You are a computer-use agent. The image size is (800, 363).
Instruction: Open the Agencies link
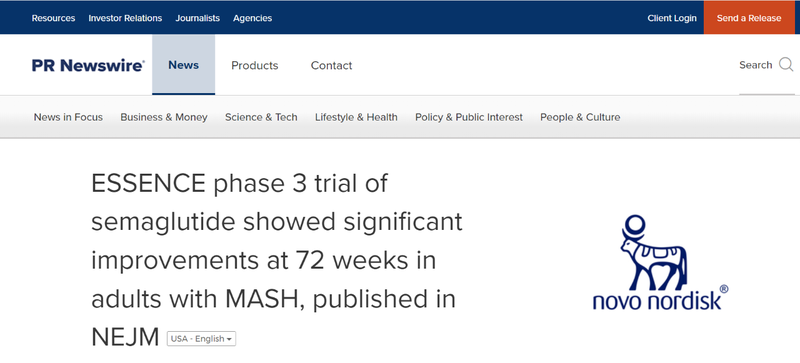pyautogui.click(x=253, y=18)
